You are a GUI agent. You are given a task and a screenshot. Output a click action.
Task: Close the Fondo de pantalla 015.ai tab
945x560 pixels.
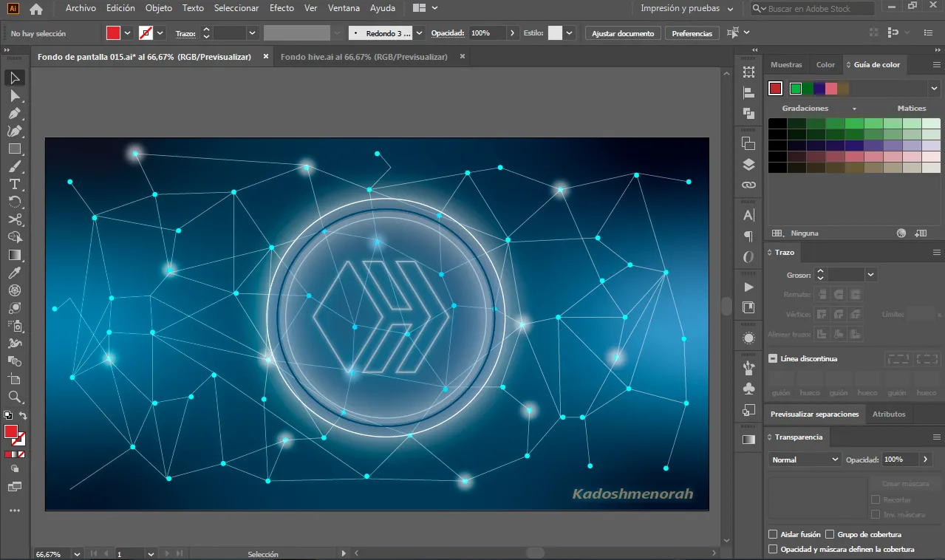(266, 56)
